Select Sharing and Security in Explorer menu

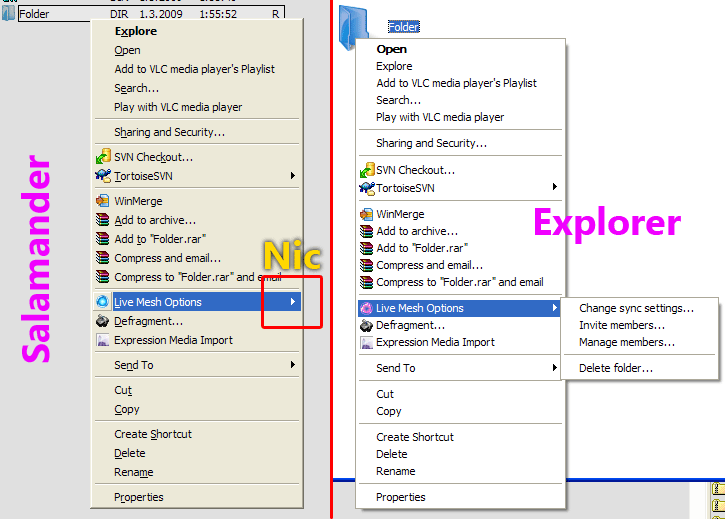[431, 143]
